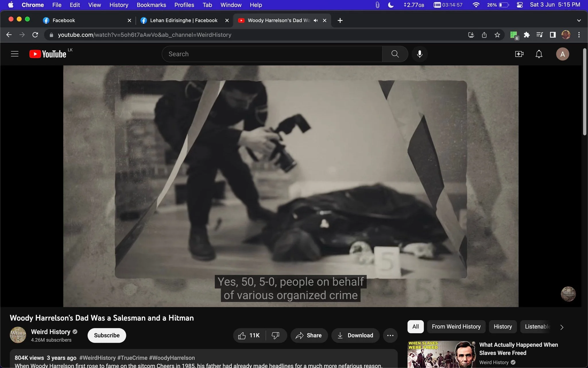
Task: Click the Weird History watermark on video
Action: click(568, 294)
